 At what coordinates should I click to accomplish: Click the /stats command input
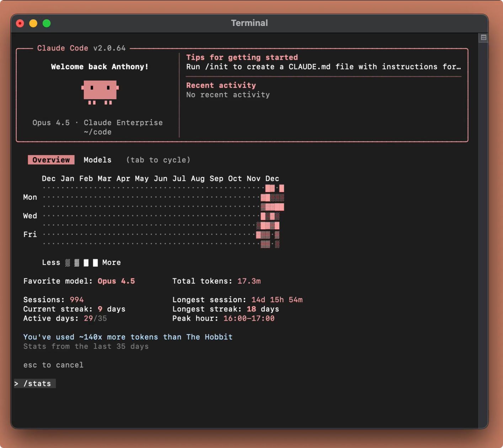(35, 384)
